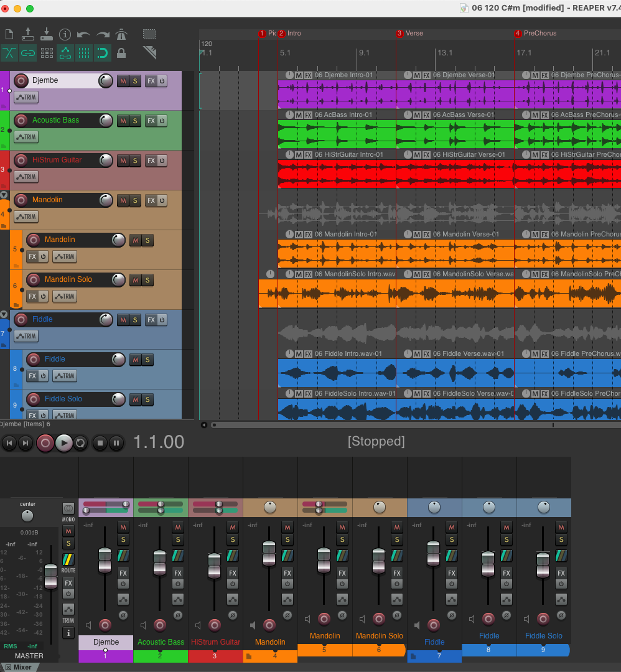Mute item 06 AcBass Intro-01 via its M icon
This screenshot has width=621, height=672.
pyautogui.click(x=299, y=115)
